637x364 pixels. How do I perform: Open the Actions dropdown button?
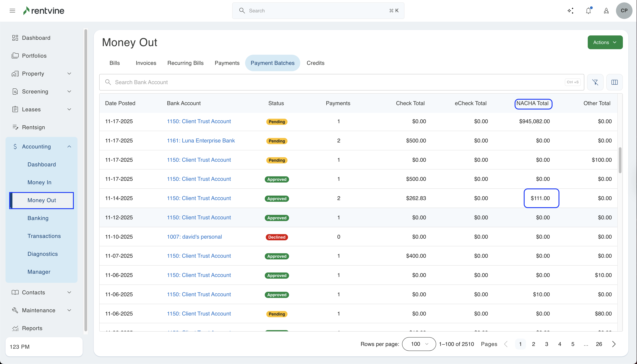click(x=605, y=42)
